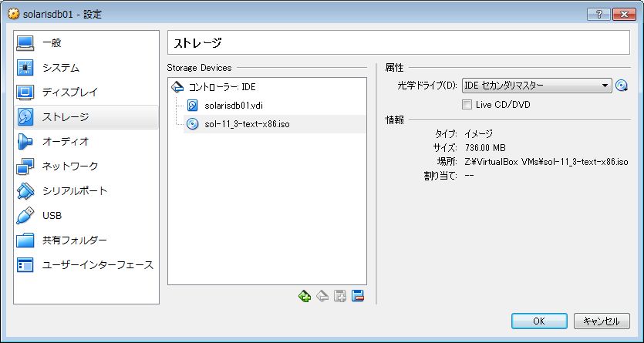
Task: Go to the ネットワーク settings page
Action: pyautogui.click(x=70, y=166)
